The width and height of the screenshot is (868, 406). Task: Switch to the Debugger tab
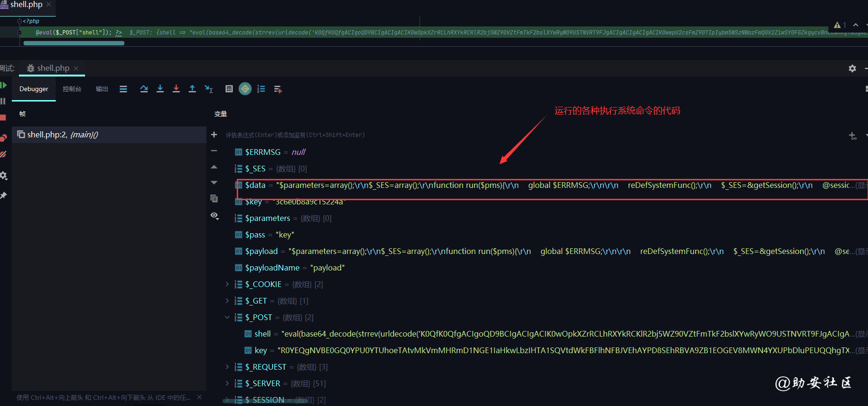(x=34, y=89)
